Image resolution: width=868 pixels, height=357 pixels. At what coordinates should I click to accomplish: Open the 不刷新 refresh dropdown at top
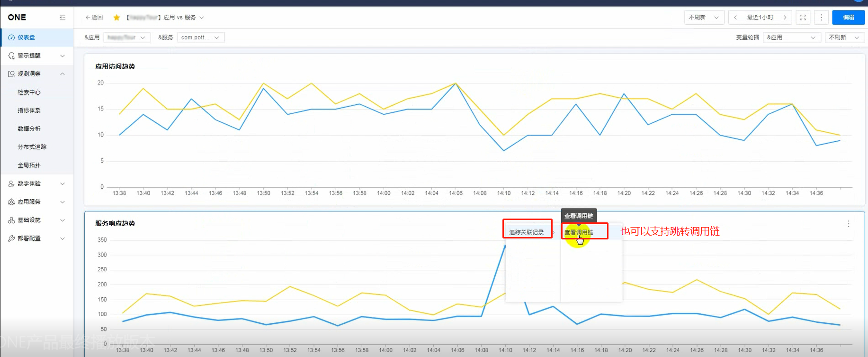(704, 18)
